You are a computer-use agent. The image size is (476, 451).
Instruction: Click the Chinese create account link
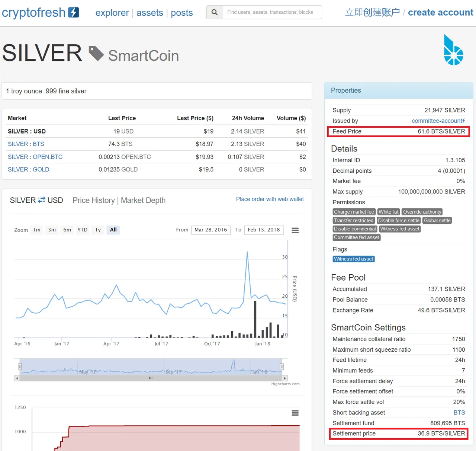pyautogui.click(x=372, y=12)
